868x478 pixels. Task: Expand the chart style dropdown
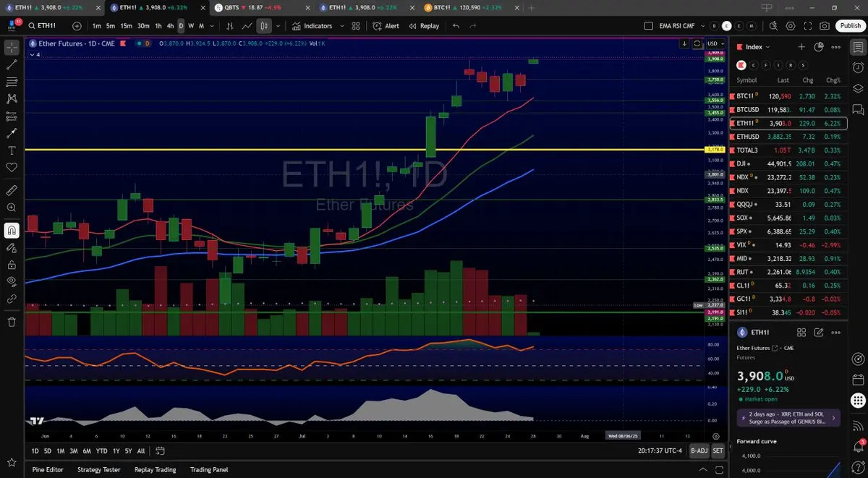click(x=278, y=26)
